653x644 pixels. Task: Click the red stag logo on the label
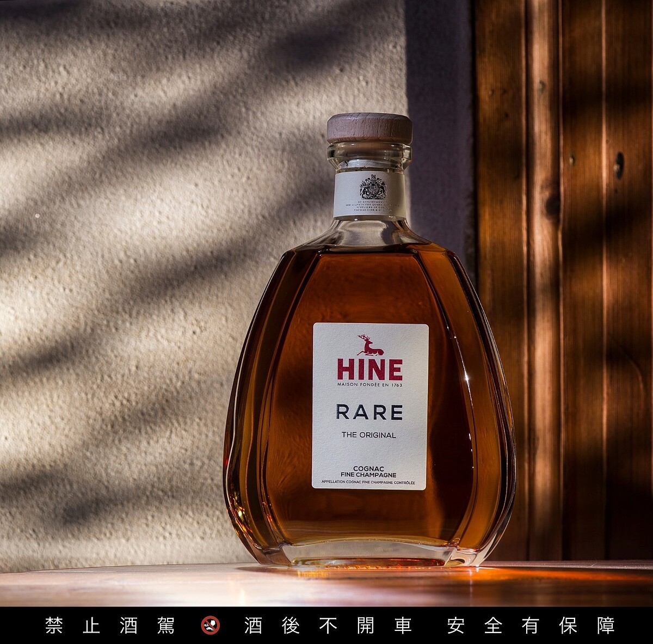[x=369, y=345]
